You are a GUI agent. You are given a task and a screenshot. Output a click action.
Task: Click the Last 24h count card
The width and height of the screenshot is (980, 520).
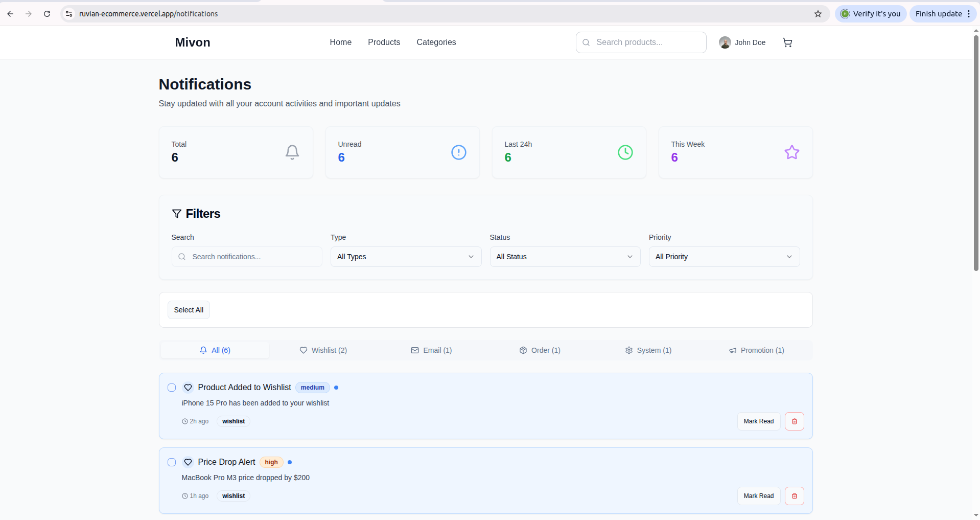(569, 152)
